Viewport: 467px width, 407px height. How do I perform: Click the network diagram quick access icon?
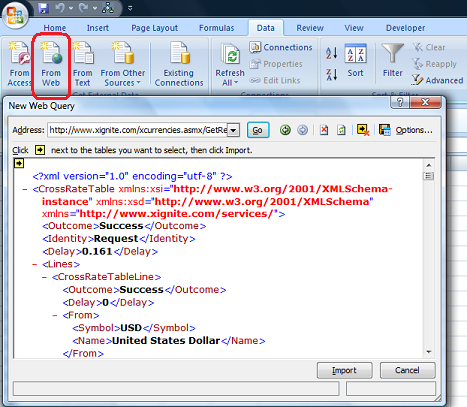(x=108, y=8)
